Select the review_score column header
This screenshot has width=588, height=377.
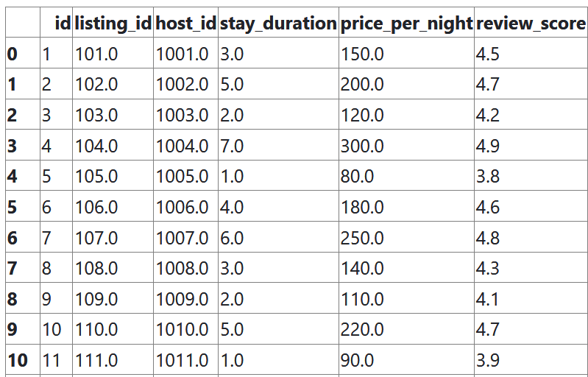click(x=531, y=24)
